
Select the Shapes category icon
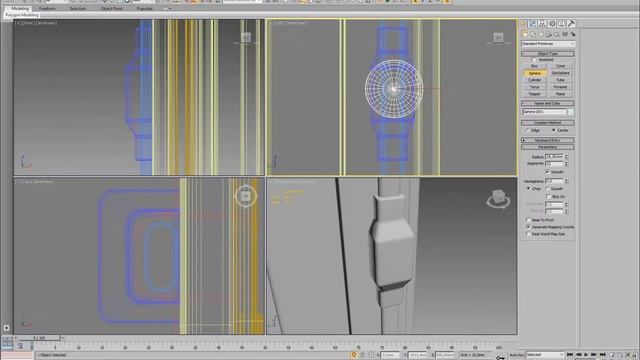point(533,35)
